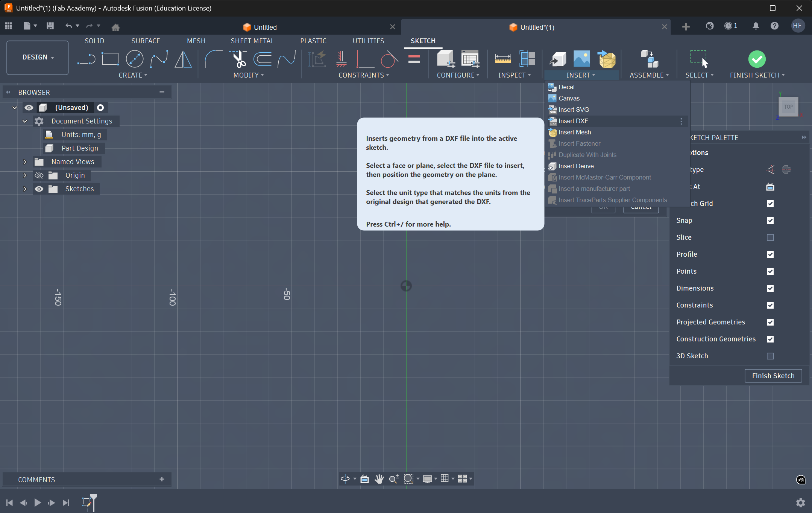Click the Insert Mesh toolbar icon
The image size is (812, 513).
(607, 59)
